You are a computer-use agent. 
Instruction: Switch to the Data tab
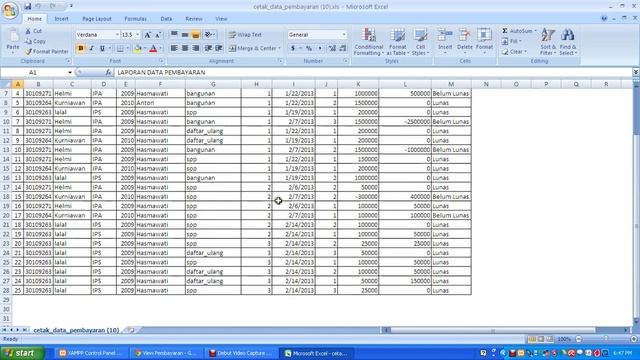pos(166,19)
